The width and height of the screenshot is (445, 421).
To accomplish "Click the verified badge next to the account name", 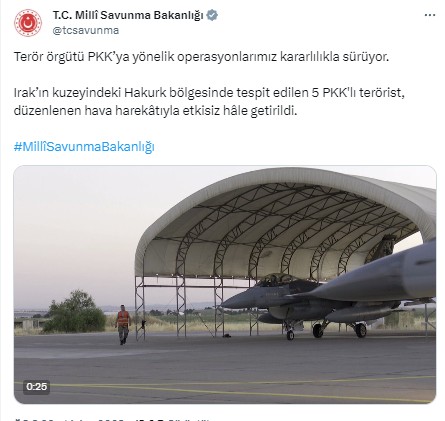I will point(212,15).
